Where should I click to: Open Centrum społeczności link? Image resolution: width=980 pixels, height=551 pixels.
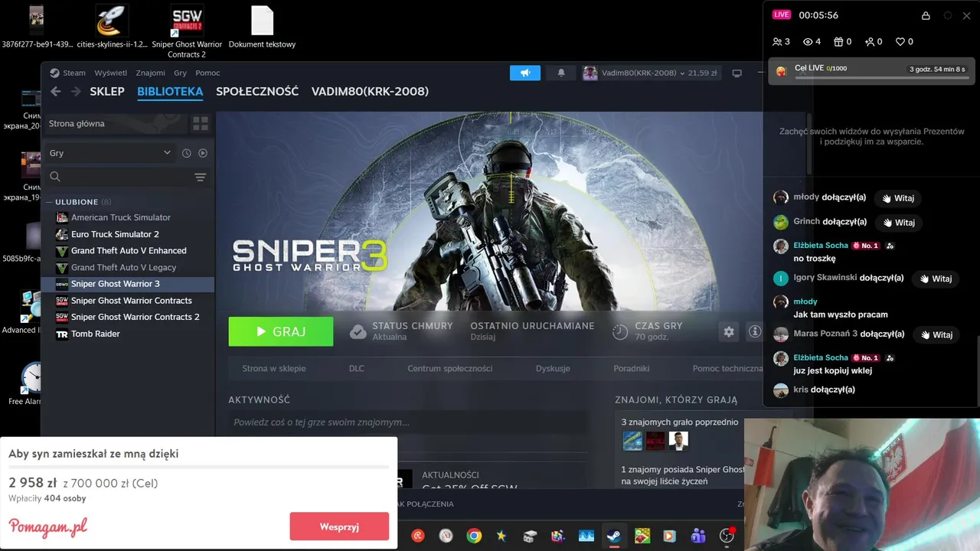click(x=450, y=368)
